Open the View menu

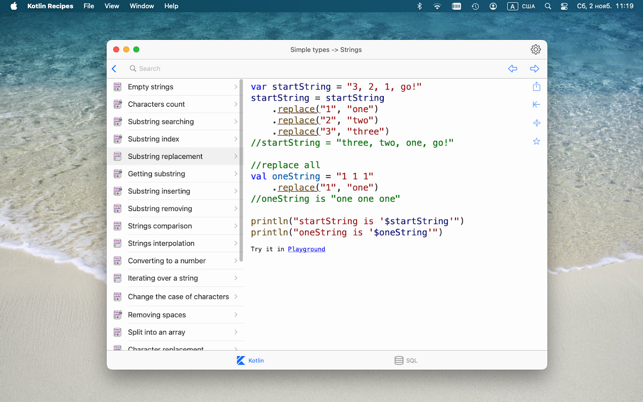point(112,6)
